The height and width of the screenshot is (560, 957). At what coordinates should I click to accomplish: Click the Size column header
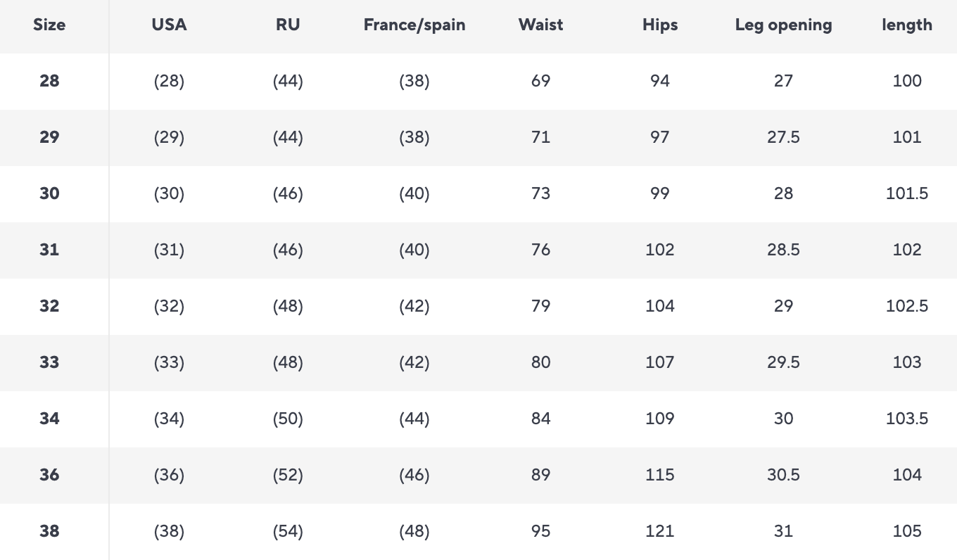pyautogui.click(x=49, y=25)
